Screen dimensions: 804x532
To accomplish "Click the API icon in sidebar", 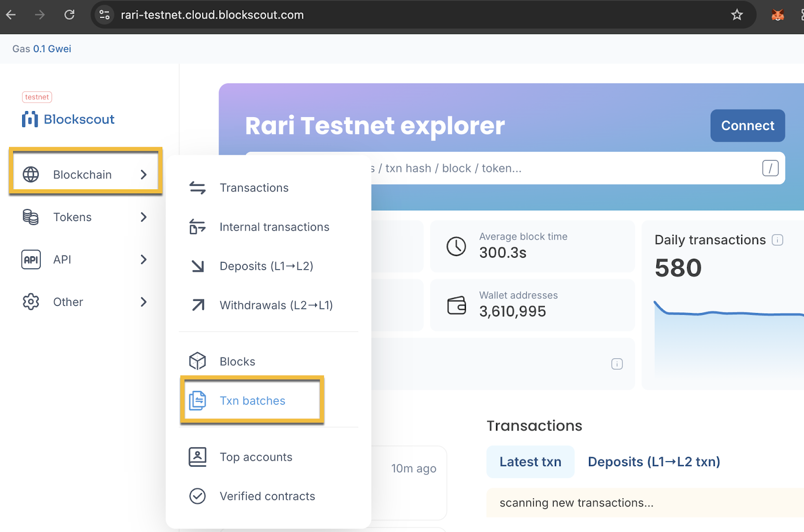I will [x=31, y=259].
